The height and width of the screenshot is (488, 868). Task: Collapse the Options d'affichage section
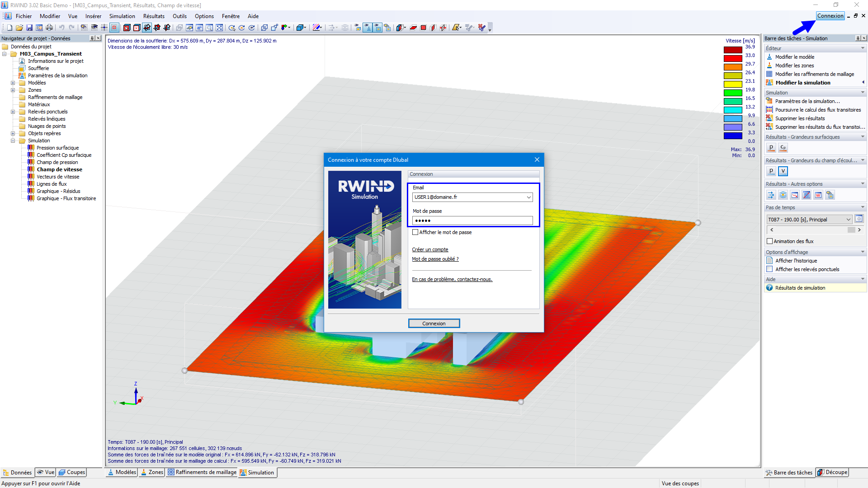coord(863,252)
